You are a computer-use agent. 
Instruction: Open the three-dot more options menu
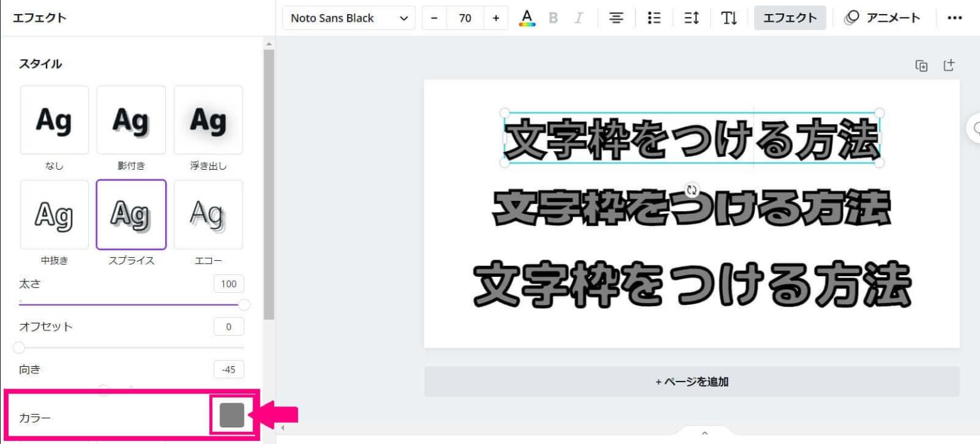[954, 18]
